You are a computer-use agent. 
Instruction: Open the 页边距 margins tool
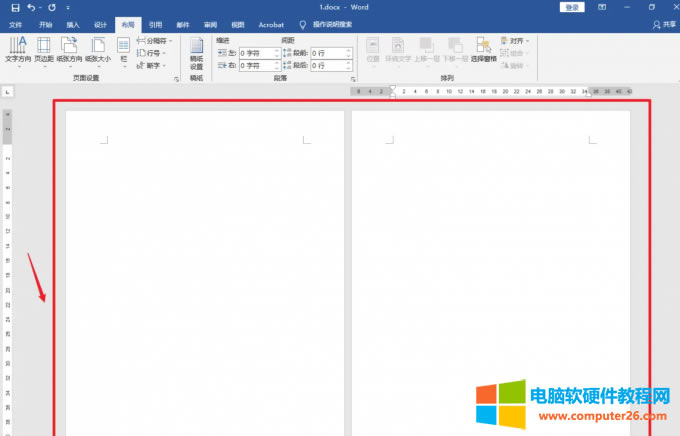click(x=44, y=52)
